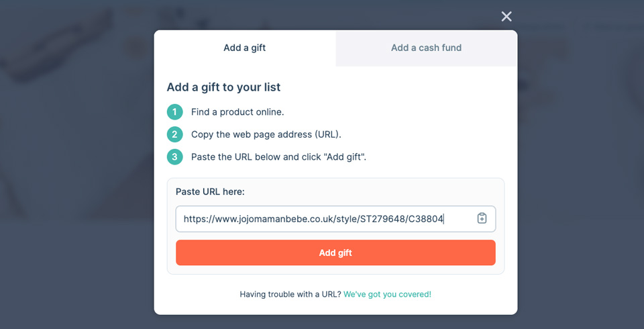This screenshot has height=329, width=644.
Task: Click the step 2 number badge
Action: coord(174,134)
